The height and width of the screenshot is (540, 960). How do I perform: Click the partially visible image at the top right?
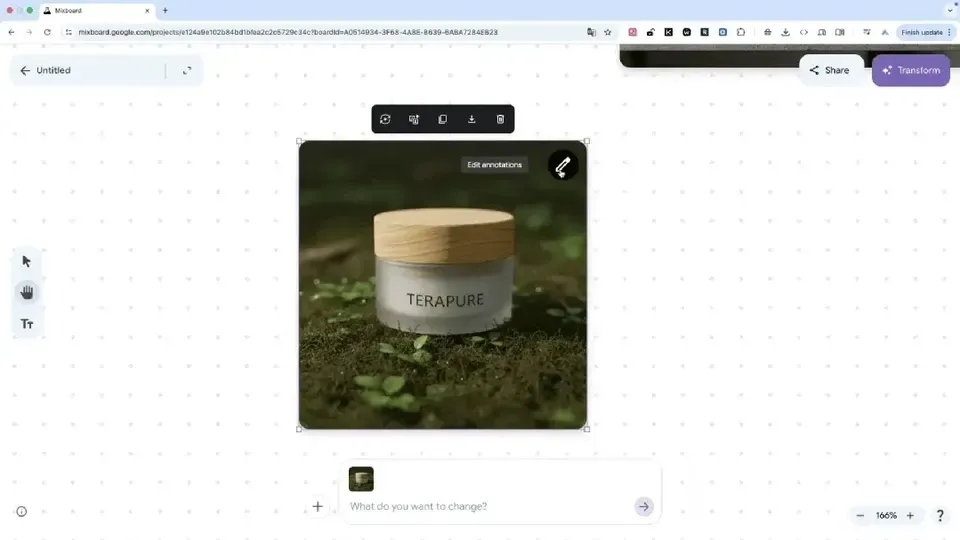pos(710,56)
